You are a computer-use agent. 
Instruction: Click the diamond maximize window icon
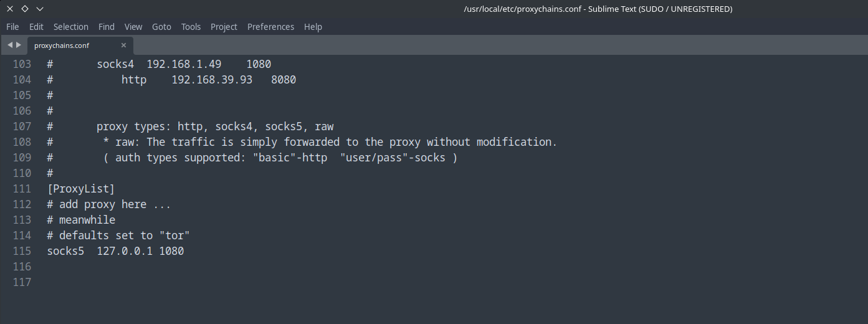click(x=25, y=9)
